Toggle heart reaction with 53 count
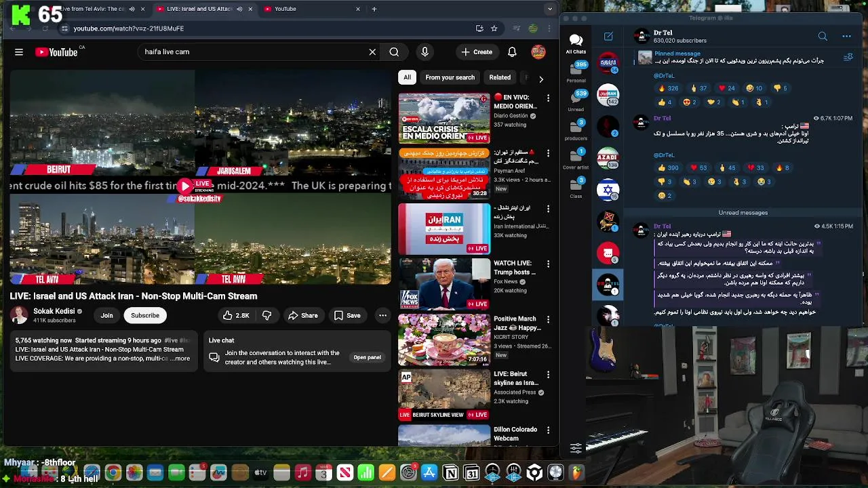The width and height of the screenshot is (868, 488). click(x=698, y=167)
